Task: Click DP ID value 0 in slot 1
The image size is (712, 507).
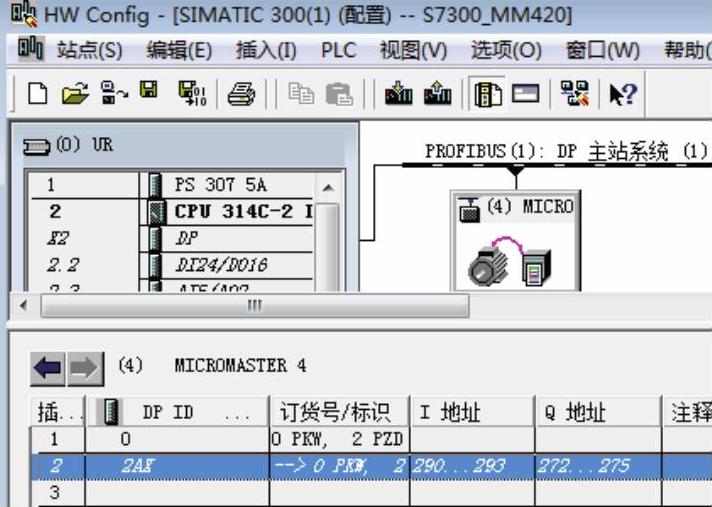Action: coord(126,439)
